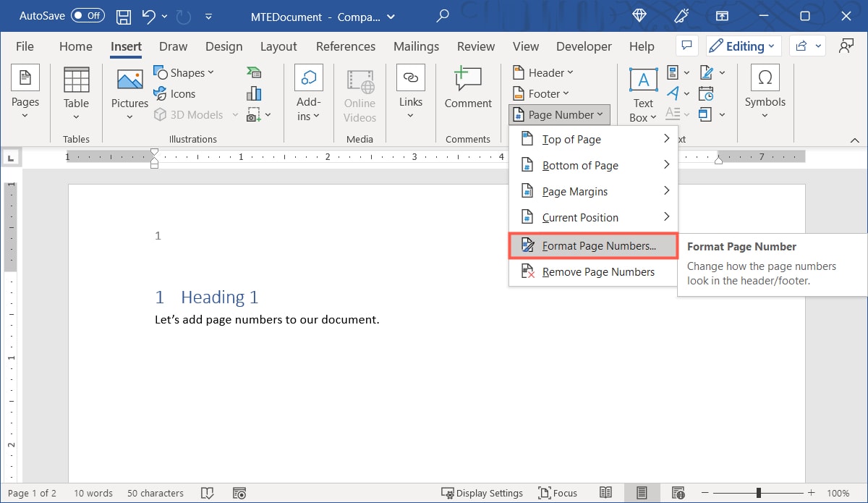Click the Date & Time calendar icon
Viewport: 868px width, 503px height.
[x=706, y=93]
